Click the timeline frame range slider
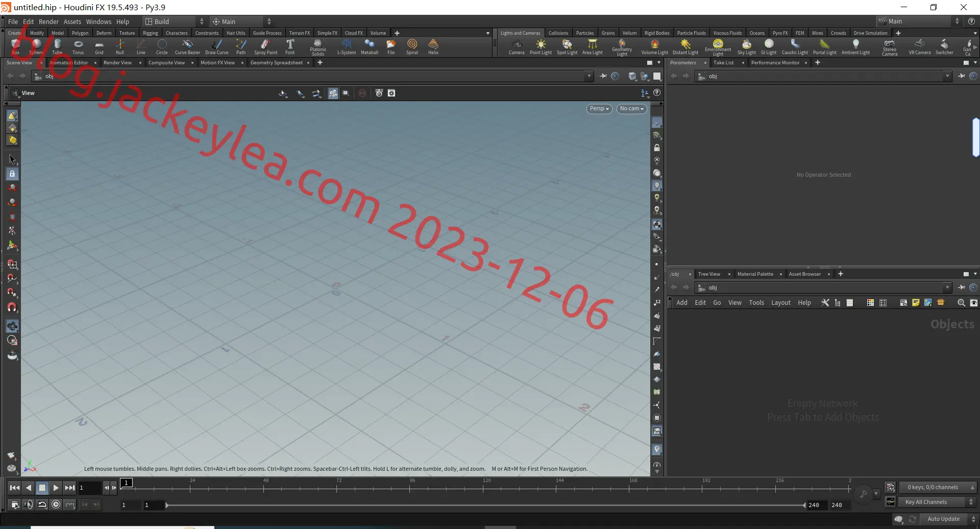The width and height of the screenshot is (980, 529). [x=485, y=505]
